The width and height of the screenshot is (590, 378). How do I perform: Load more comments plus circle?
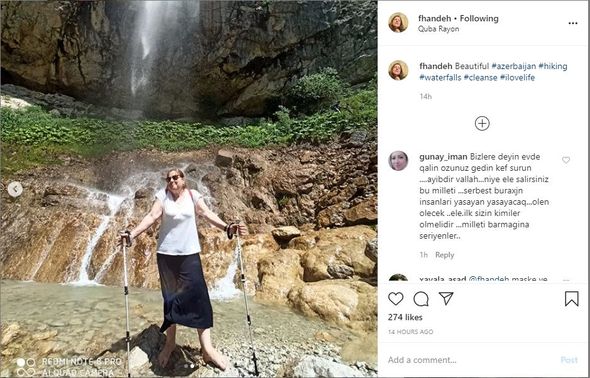point(482,123)
